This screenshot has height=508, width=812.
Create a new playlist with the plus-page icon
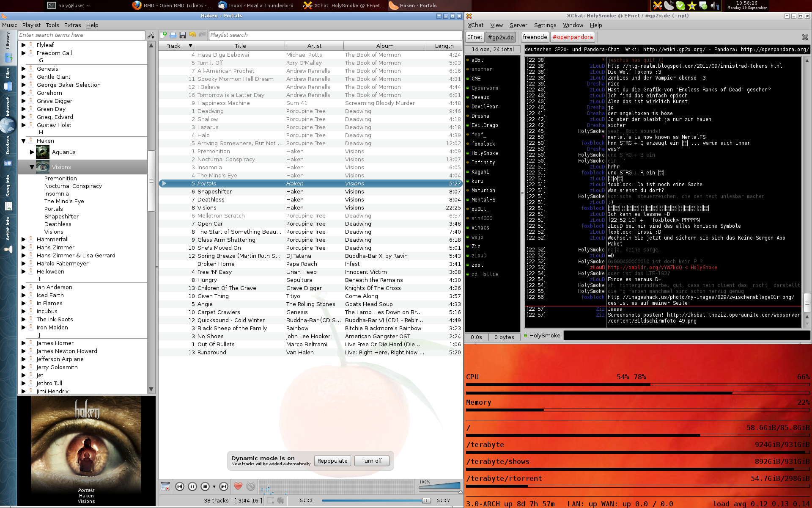(x=164, y=35)
